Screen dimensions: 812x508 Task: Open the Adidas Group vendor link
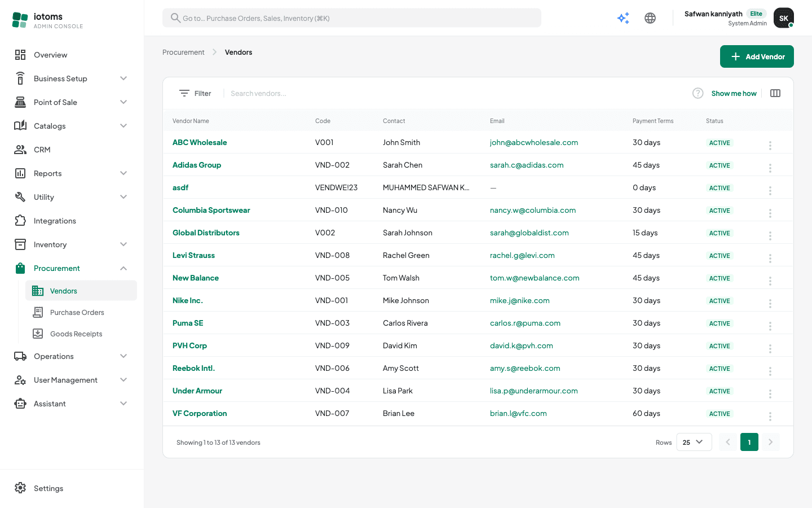[x=197, y=165]
